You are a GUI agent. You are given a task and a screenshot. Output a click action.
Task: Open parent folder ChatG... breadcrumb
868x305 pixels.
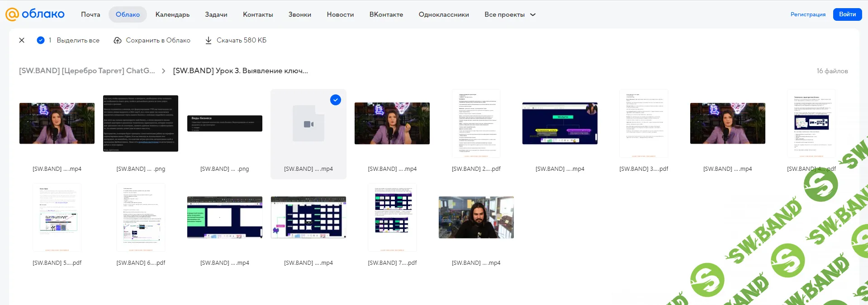click(87, 71)
